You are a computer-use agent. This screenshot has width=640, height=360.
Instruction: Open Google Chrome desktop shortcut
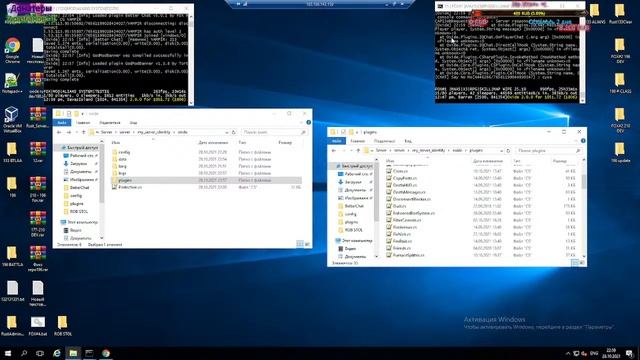click(x=12, y=50)
